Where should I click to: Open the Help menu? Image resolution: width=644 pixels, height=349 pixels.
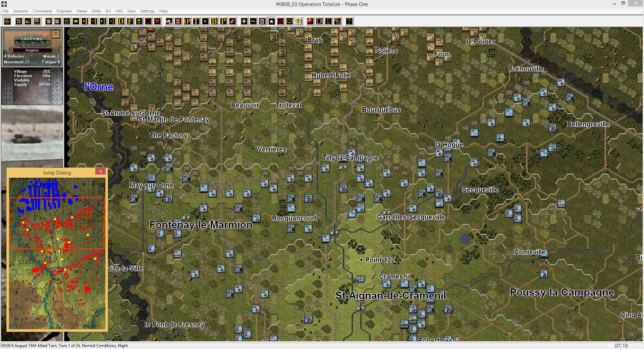[x=163, y=11]
